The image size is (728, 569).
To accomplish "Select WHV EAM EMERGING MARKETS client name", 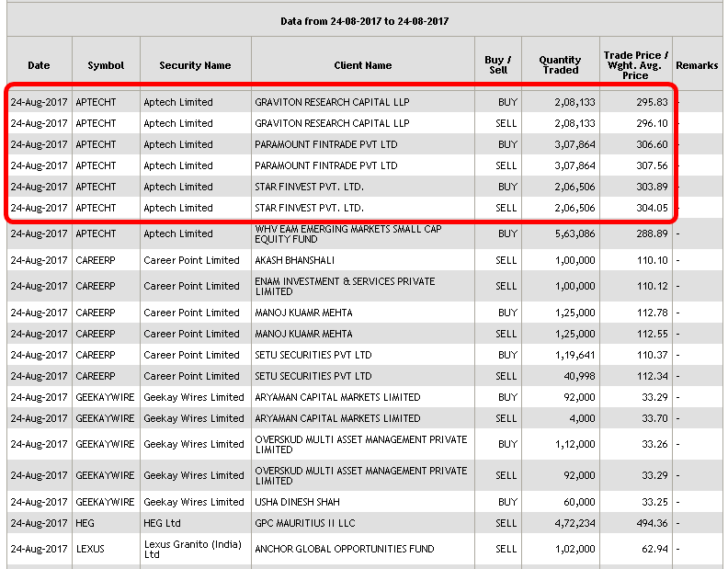I will 348,234.
